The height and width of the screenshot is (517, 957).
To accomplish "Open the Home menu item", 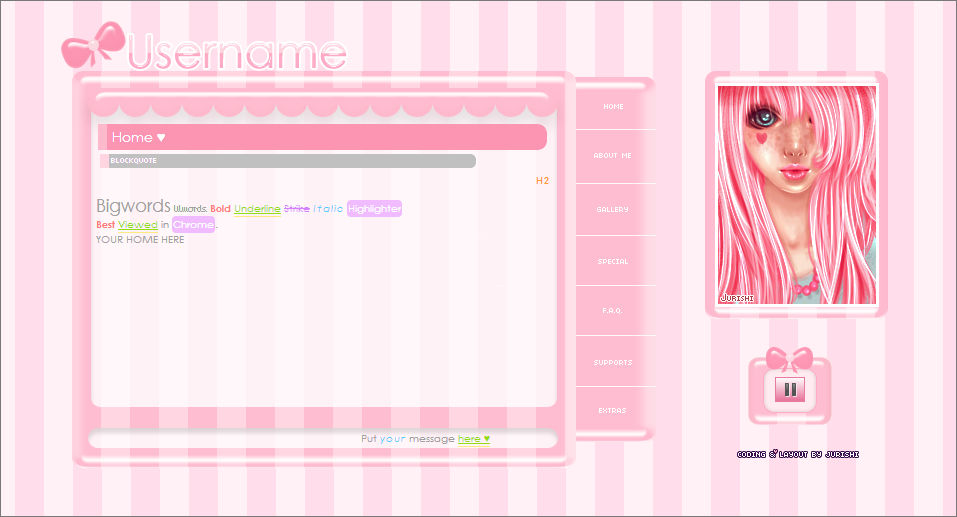I will [x=613, y=107].
